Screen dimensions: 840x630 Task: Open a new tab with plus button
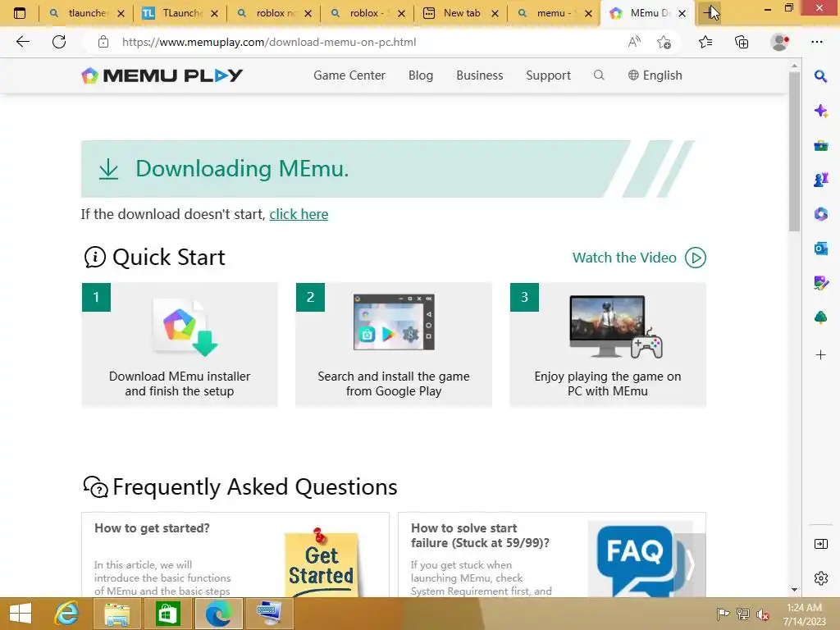click(710, 13)
